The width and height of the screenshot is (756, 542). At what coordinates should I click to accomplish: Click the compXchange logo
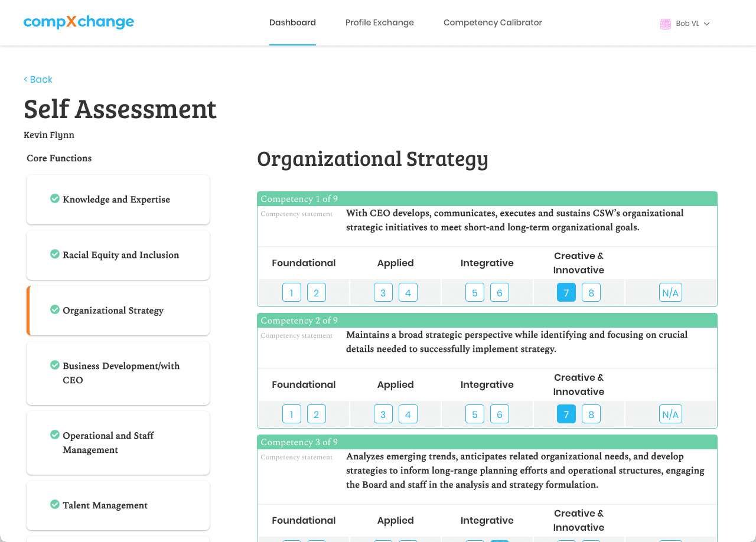pyautogui.click(x=79, y=22)
